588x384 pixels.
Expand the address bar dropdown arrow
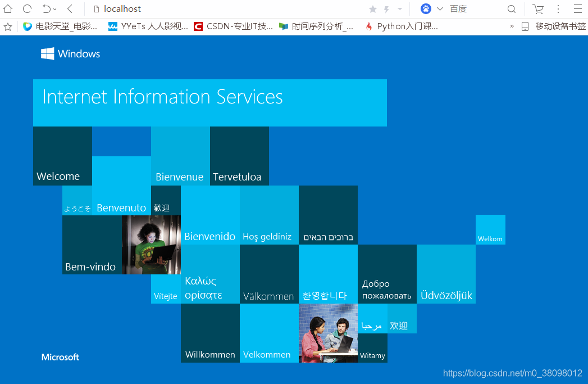click(400, 9)
